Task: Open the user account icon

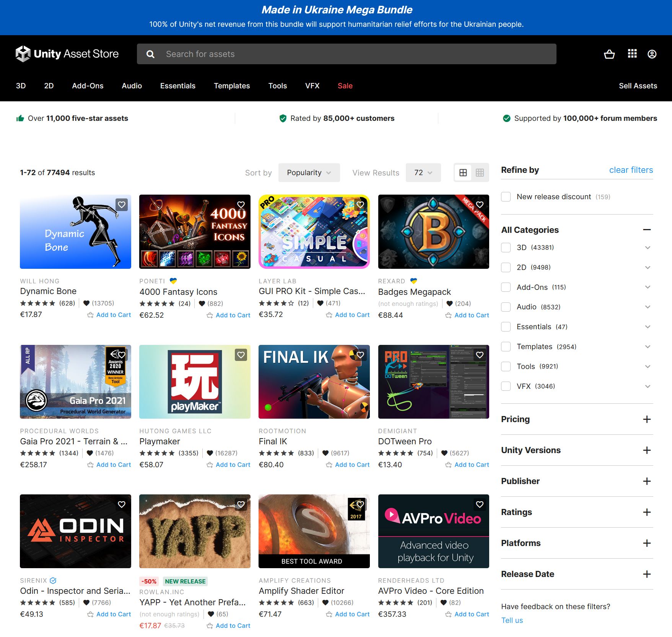Action: (652, 54)
